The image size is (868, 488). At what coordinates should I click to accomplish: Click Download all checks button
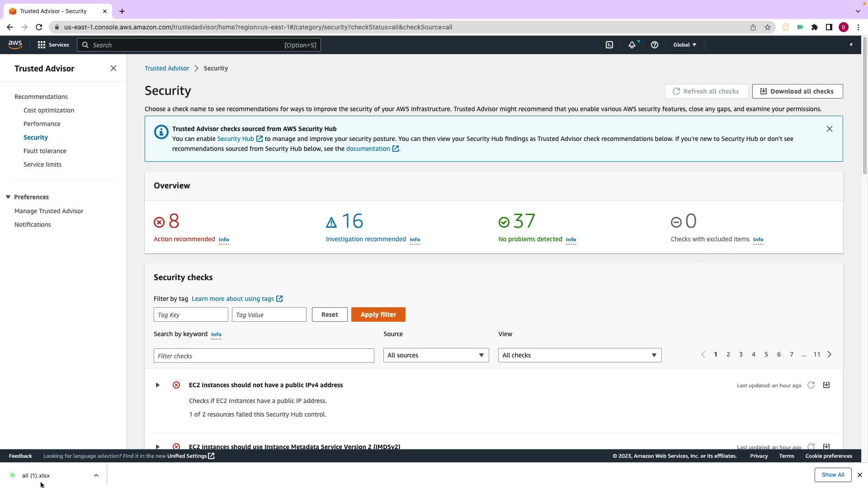coord(797,91)
